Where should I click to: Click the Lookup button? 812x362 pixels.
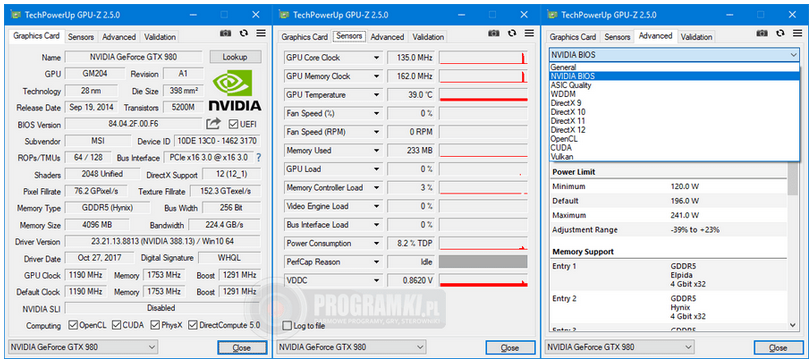[235, 57]
